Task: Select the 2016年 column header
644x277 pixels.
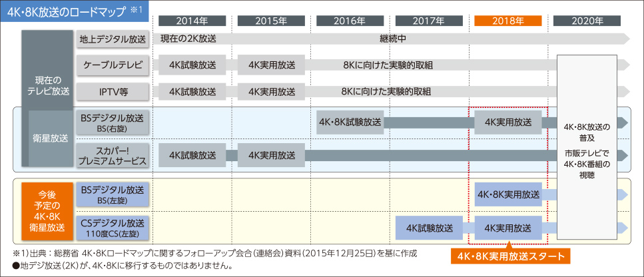Action: point(350,21)
